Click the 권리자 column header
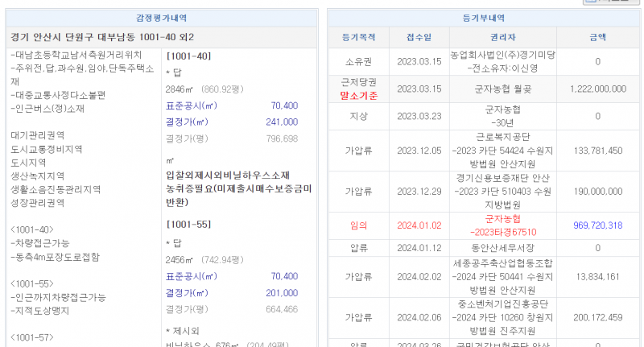The width and height of the screenshot is (644, 347). (x=504, y=38)
